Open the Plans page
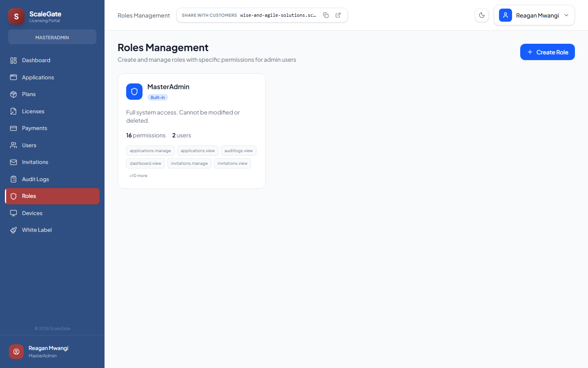The height and width of the screenshot is (368, 588). (29, 94)
